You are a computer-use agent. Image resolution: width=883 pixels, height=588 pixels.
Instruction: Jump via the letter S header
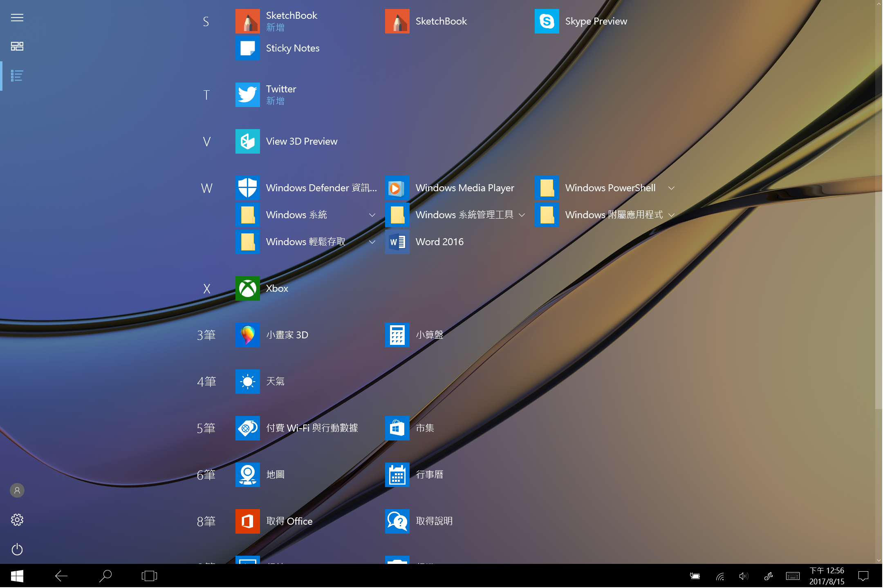click(x=206, y=21)
